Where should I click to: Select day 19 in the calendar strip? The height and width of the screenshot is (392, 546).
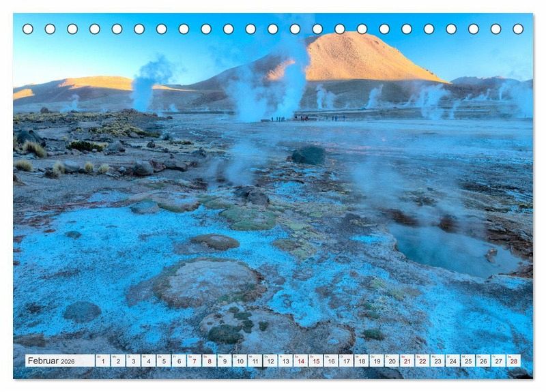(x=377, y=361)
